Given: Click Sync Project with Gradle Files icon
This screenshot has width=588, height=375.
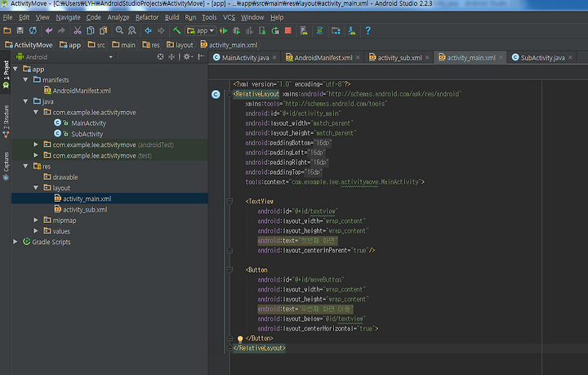Looking at the screenshot, I should pyautogui.click(x=320, y=31).
